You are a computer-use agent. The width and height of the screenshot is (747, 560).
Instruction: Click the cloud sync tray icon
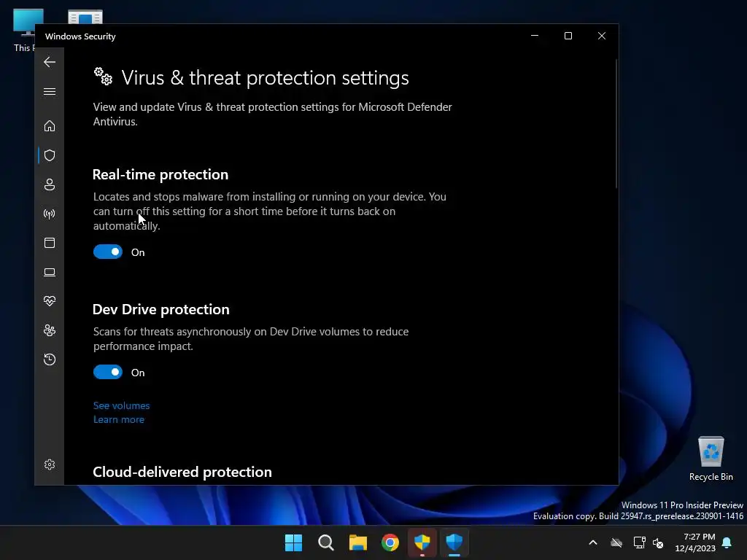[x=616, y=542]
